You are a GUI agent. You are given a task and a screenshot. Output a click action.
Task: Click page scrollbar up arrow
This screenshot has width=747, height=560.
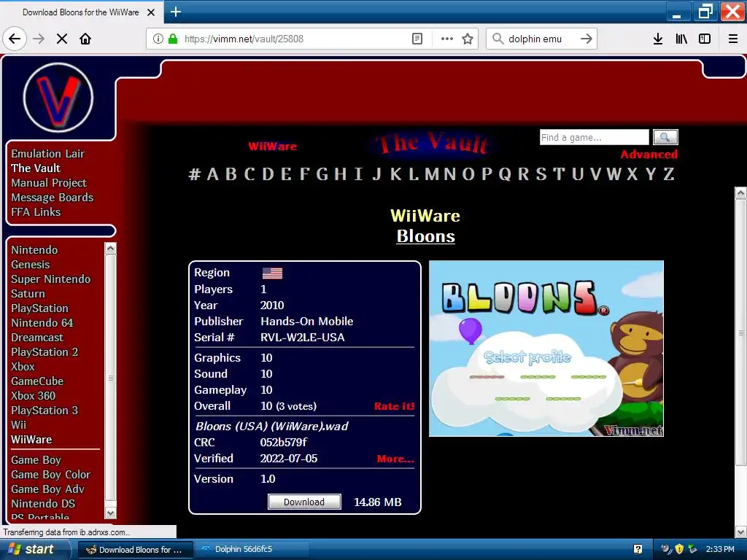point(741,192)
